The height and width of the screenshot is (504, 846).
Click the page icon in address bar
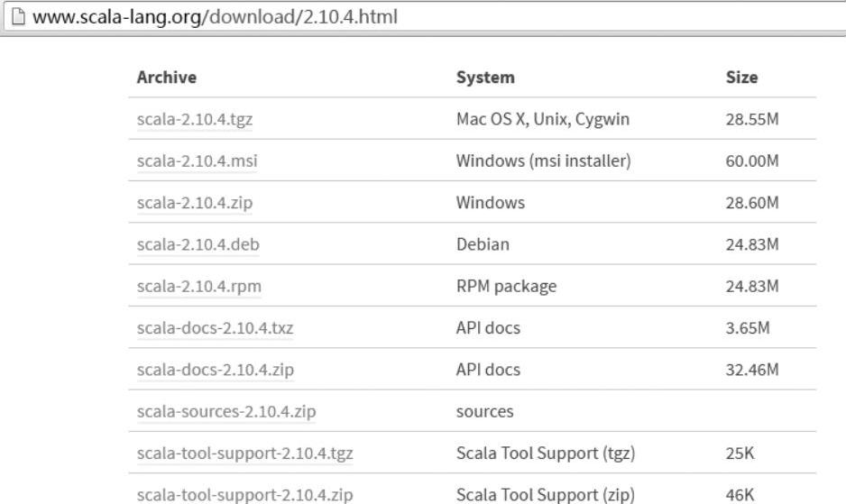pos(18,17)
